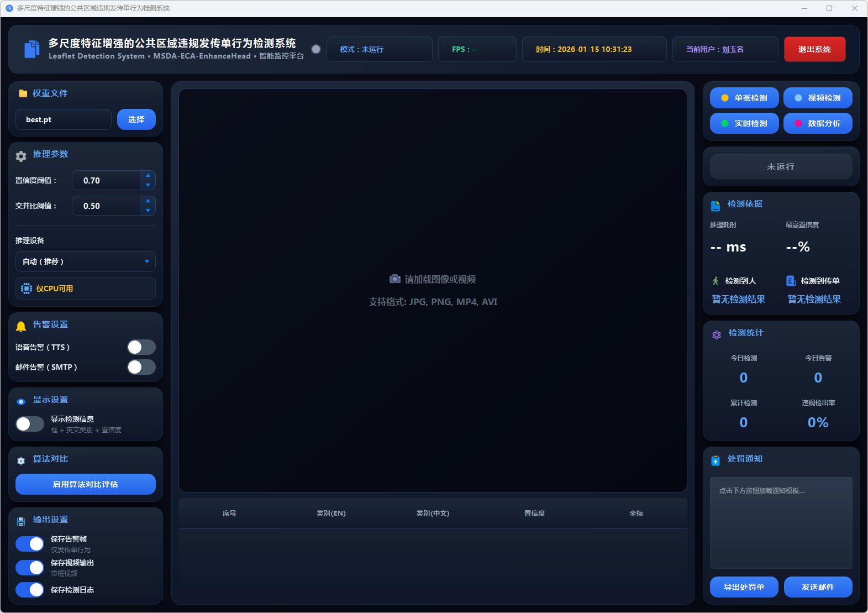Click the status indicator dot in header
Image resolution: width=868 pixels, height=613 pixels.
tap(316, 49)
